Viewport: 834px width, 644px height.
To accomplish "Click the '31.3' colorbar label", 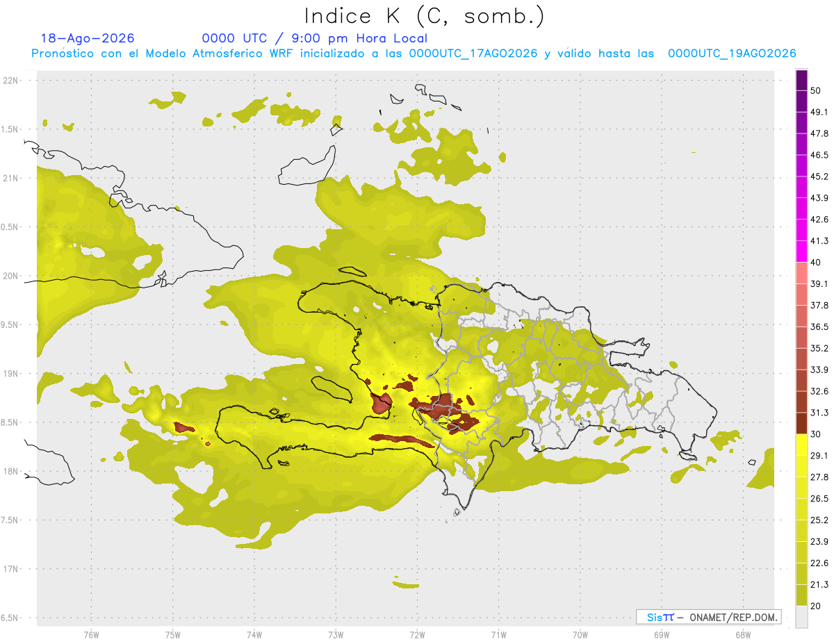I will coord(820,413).
